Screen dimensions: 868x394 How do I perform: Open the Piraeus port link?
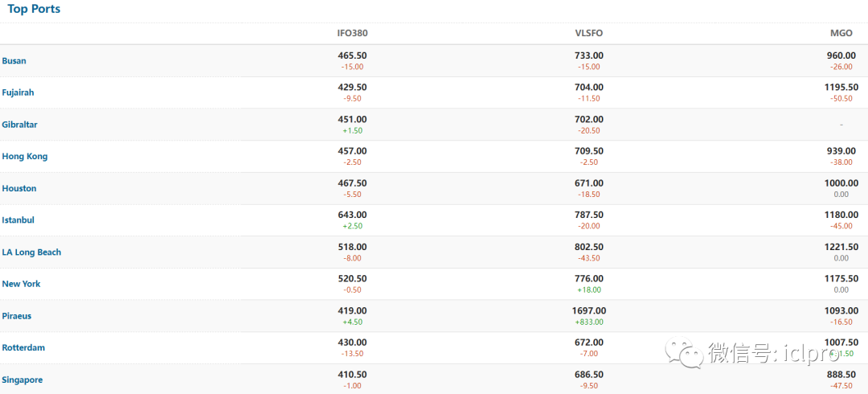click(17, 316)
